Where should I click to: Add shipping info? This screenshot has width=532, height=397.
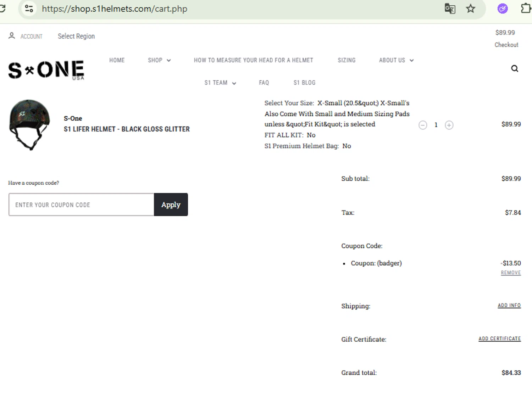pyautogui.click(x=509, y=305)
